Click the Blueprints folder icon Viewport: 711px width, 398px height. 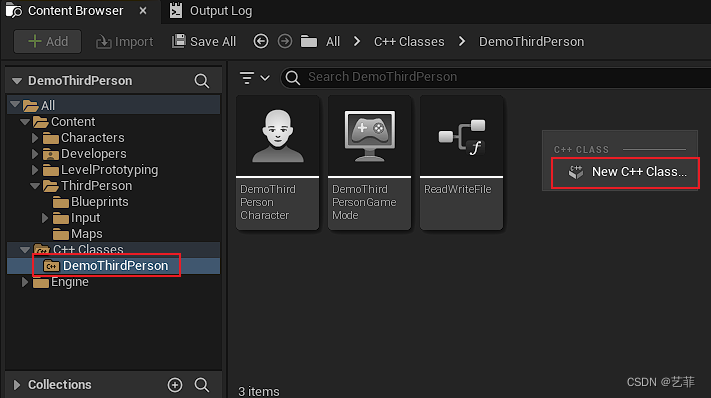click(60, 202)
